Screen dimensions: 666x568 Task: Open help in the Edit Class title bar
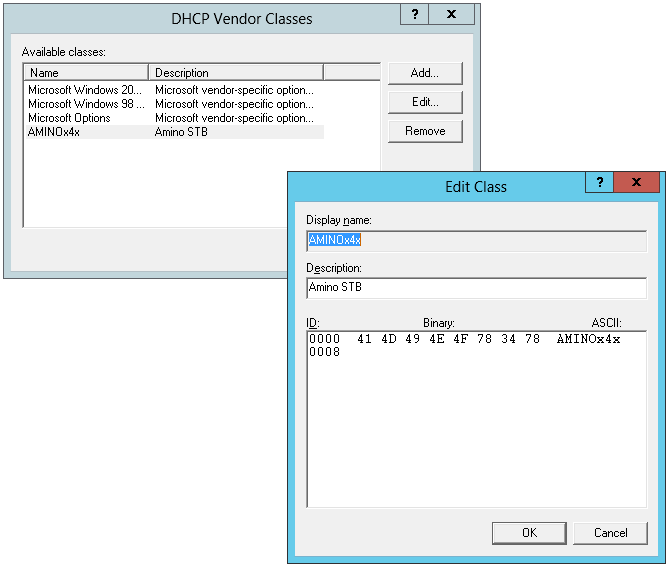point(599,182)
